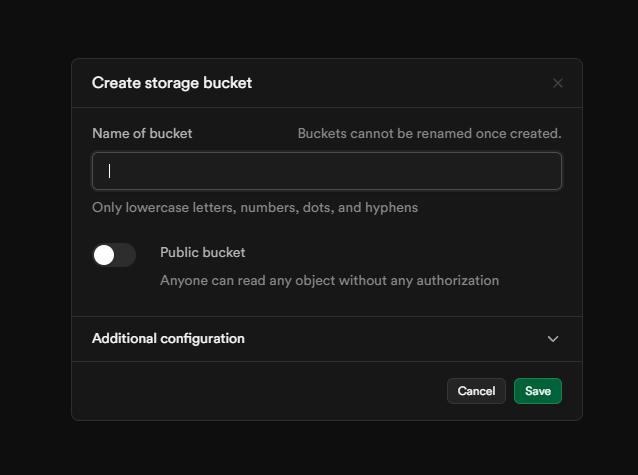
Task: Toggle the Public bucket switch
Action: click(114, 255)
